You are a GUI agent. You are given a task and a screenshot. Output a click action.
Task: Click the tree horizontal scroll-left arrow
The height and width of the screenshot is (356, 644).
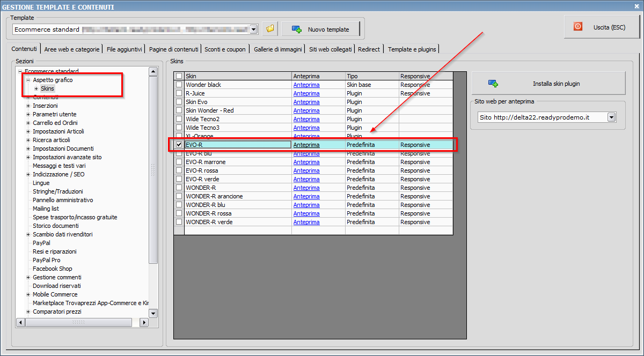point(21,322)
